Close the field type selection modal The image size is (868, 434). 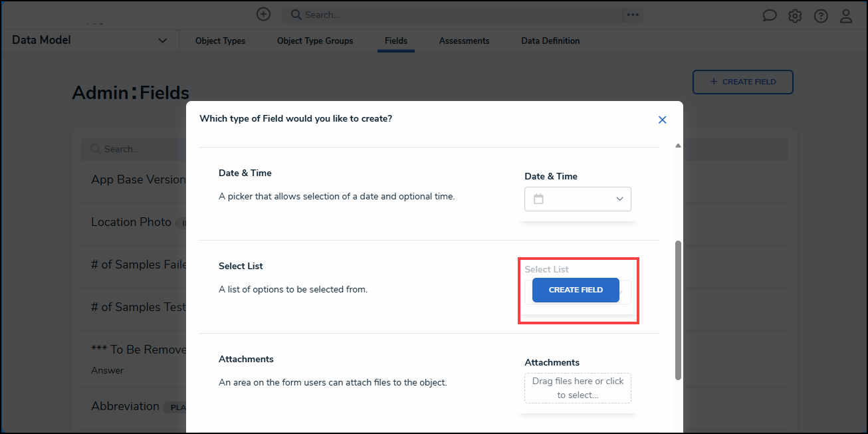[662, 120]
